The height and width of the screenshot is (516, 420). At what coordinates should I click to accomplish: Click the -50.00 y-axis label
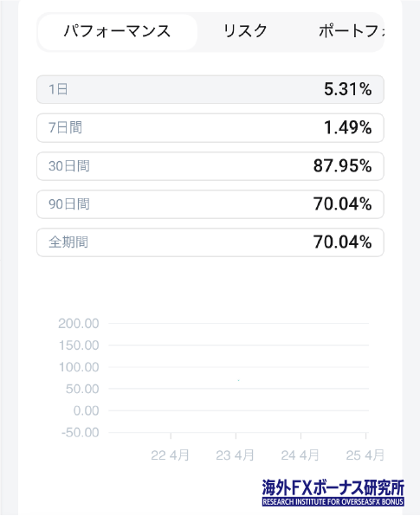pyautogui.click(x=81, y=432)
